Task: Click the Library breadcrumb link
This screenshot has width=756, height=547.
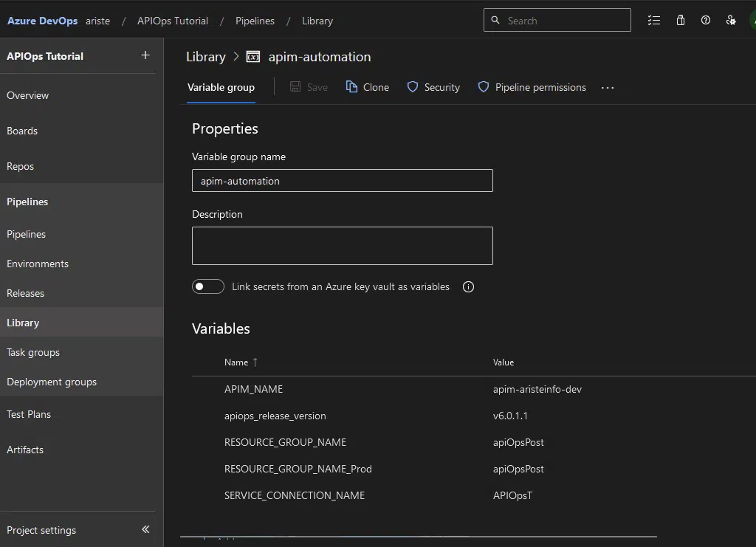Action: (x=205, y=57)
